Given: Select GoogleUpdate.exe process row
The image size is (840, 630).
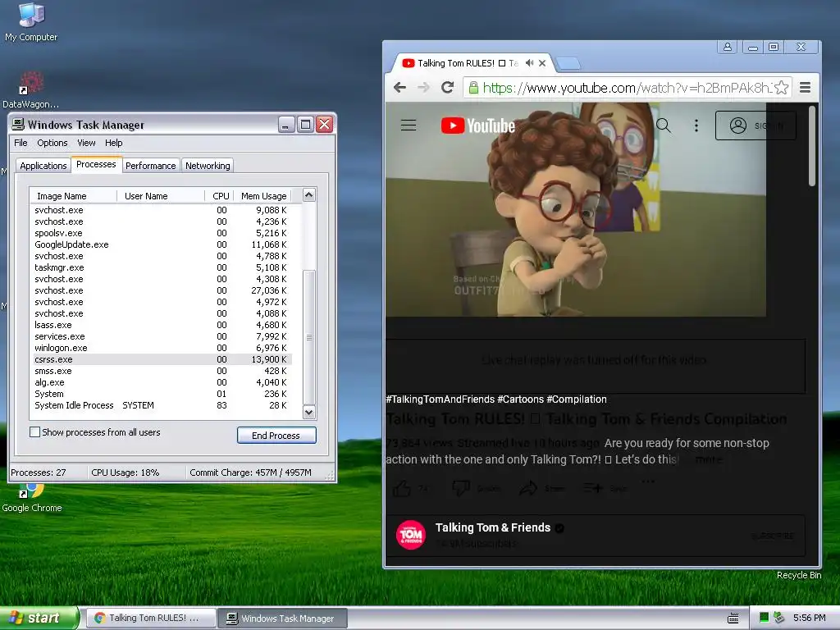Looking at the screenshot, I should point(161,244).
